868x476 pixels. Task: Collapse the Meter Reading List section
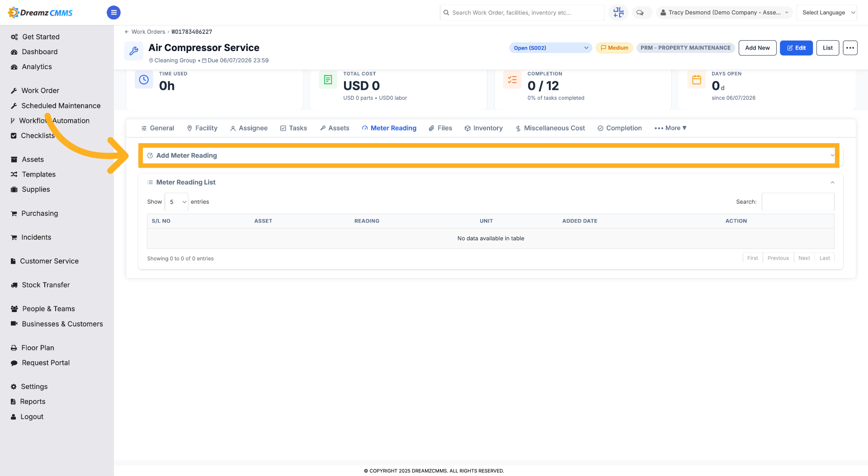832,182
